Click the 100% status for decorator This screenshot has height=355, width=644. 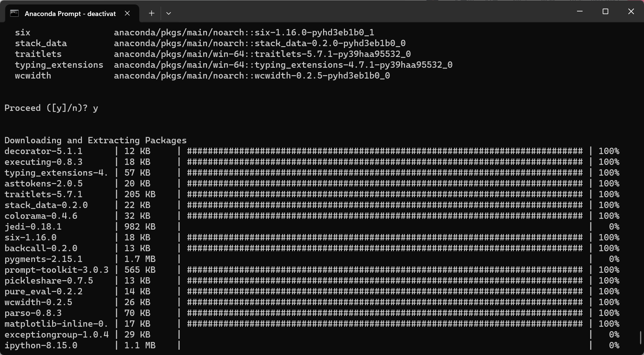tap(609, 151)
